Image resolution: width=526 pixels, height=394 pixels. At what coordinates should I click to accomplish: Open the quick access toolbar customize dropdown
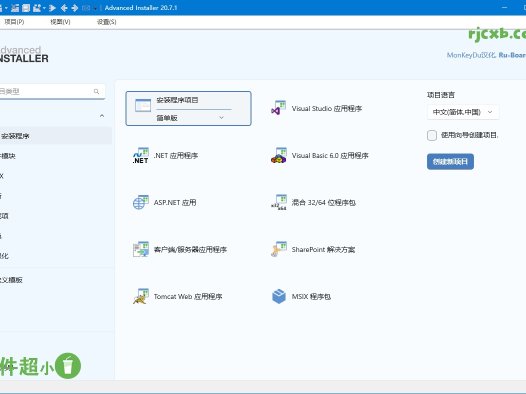(x=95, y=8)
